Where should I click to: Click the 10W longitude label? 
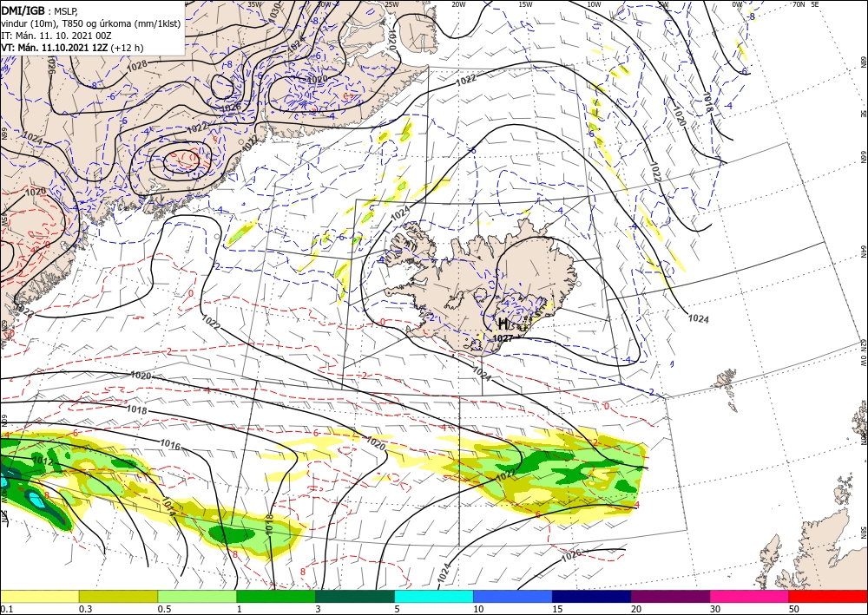[x=594, y=4]
